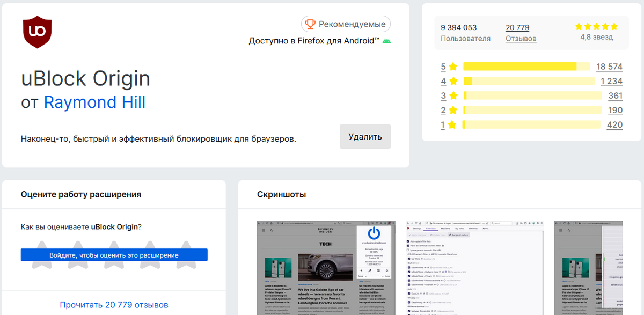
Task: Click the 4,8 звезд text
Action: 596,38
